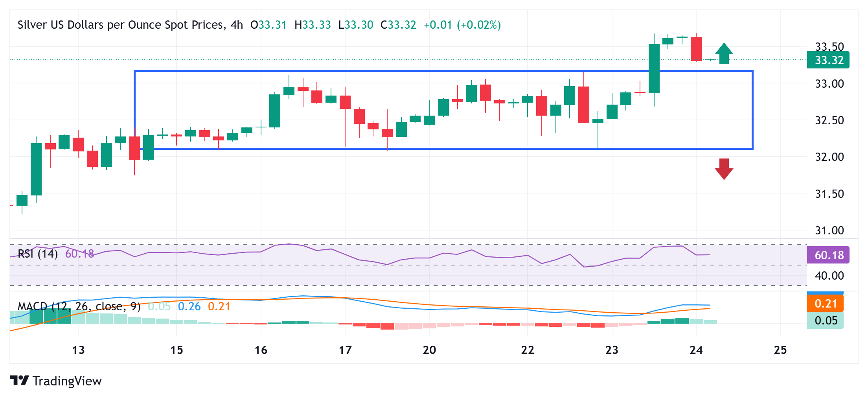Click the date label 23 on time axis
Screen dimensions: 868x398
coord(612,350)
